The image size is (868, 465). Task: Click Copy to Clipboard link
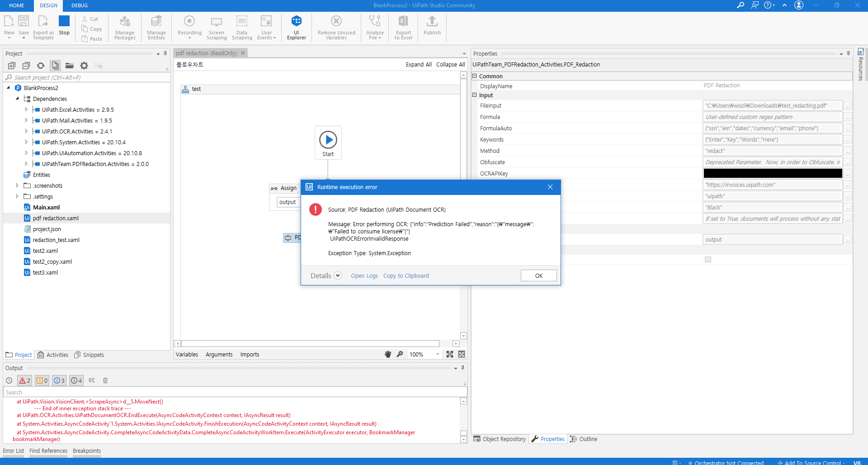406,276
